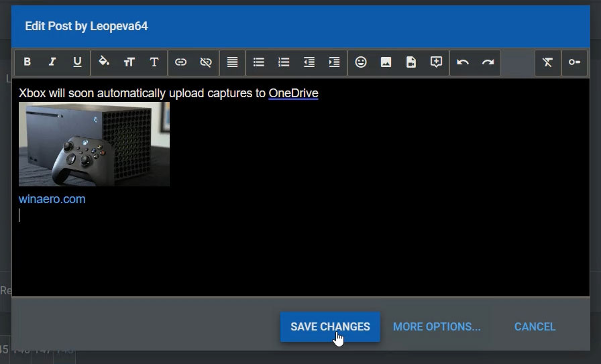The image size is (601, 364).
Task: Open the text color picker
Action: pyautogui.click(x=104, y=62)
